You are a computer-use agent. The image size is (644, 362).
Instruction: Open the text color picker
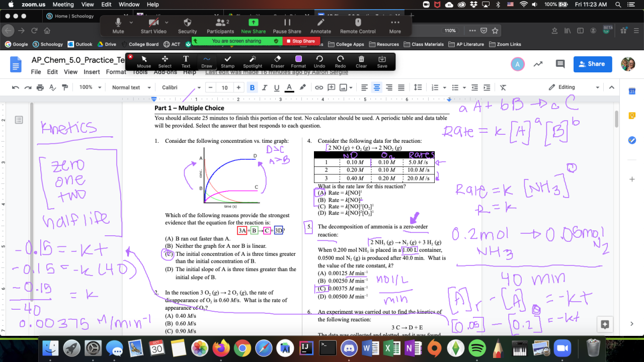pos(289,87)
